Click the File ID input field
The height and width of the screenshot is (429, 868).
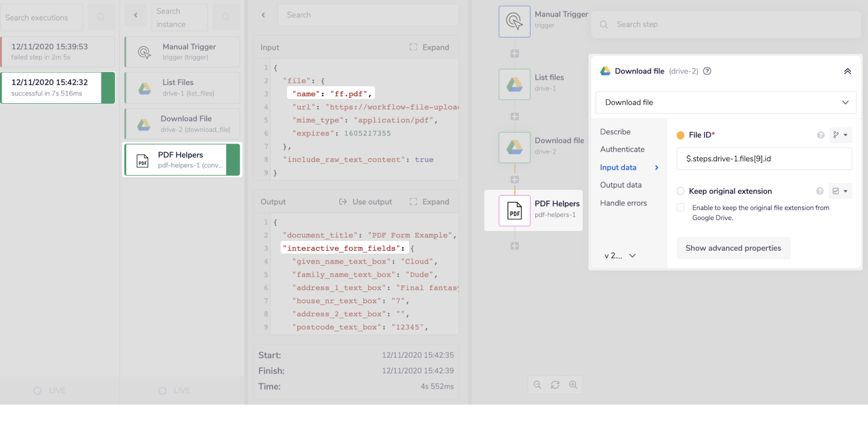pos(764,159)
